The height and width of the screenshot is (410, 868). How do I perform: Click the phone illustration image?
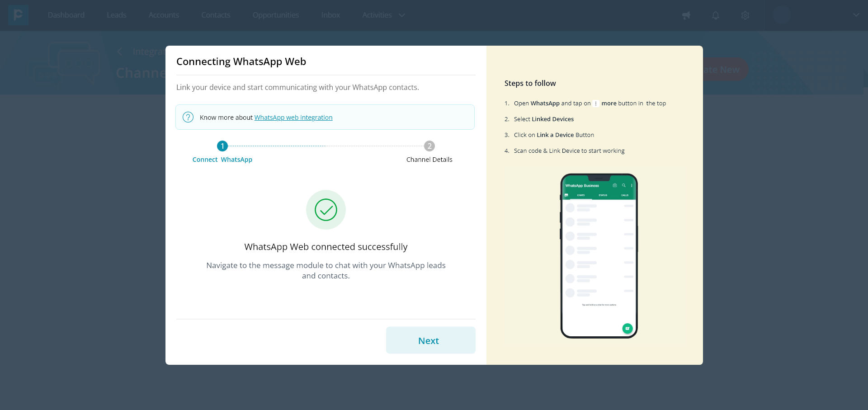click(x=599, y=256)
